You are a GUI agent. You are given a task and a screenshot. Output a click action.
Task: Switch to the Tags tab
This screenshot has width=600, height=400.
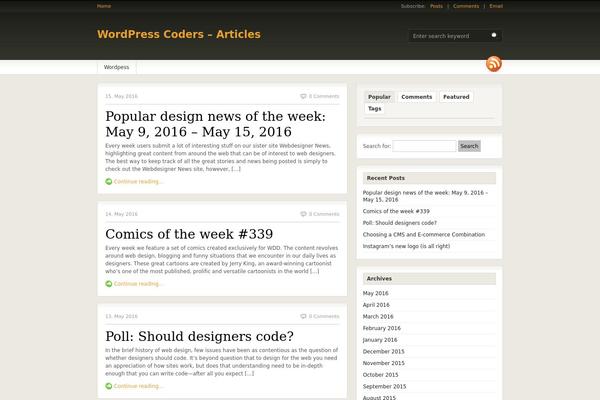click(375, 108)
